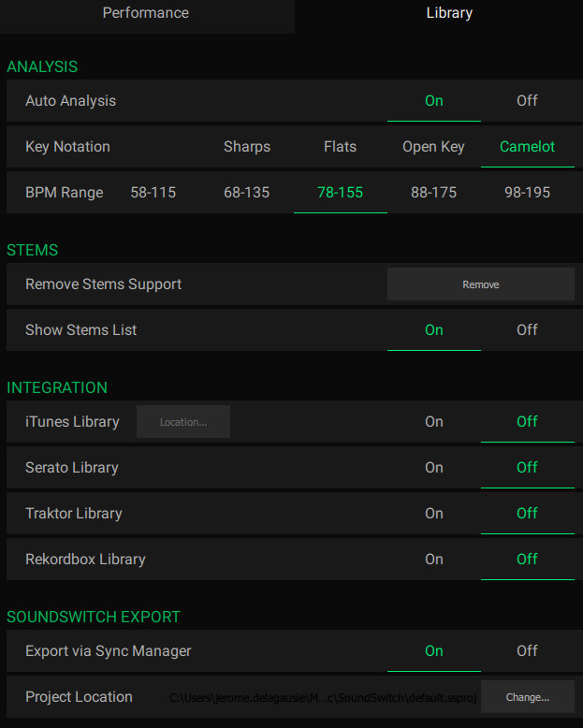
Task: Select Sharps key notation
Action: point(247,147)
